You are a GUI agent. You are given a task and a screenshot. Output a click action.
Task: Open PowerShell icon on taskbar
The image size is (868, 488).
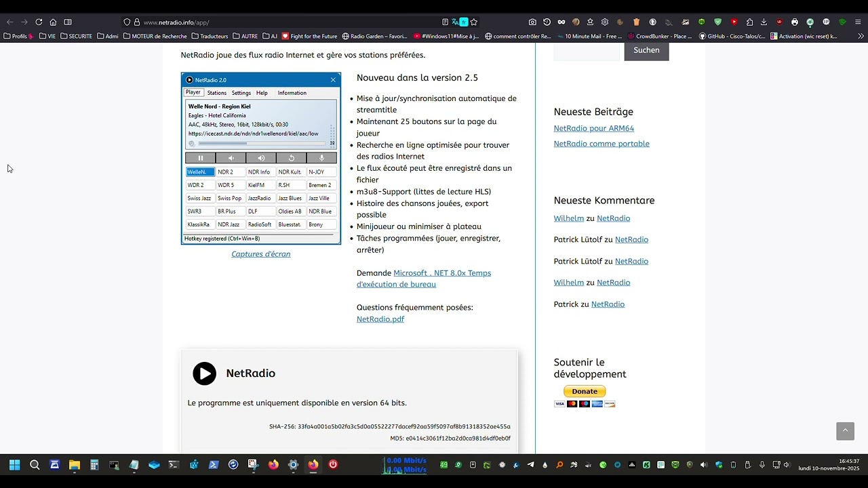click(214, 465)
